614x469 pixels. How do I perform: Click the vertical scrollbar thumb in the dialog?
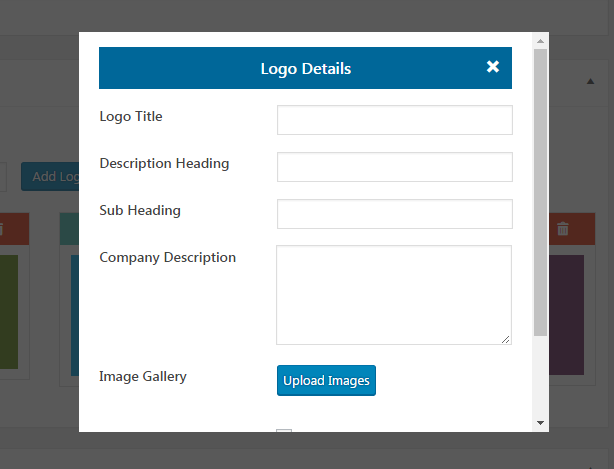coord(540,192)
